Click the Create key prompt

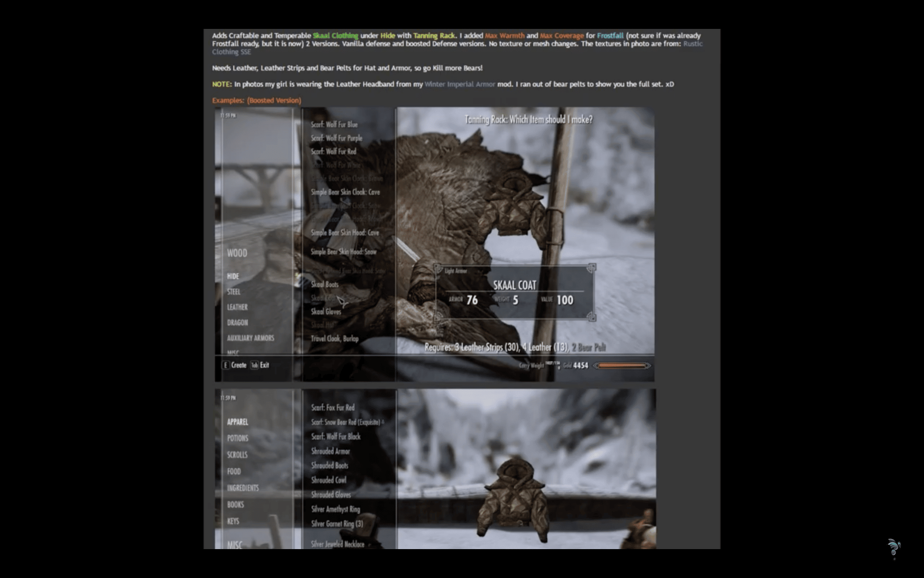click(235, 365)
